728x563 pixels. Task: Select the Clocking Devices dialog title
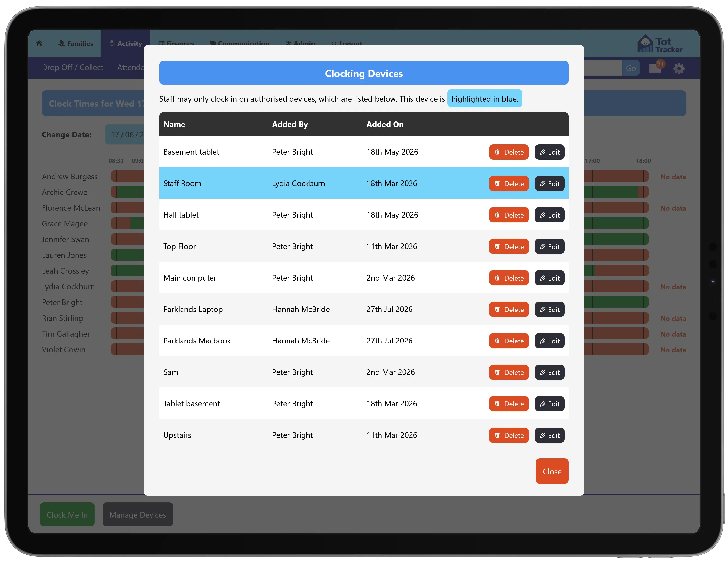(364, 73)
